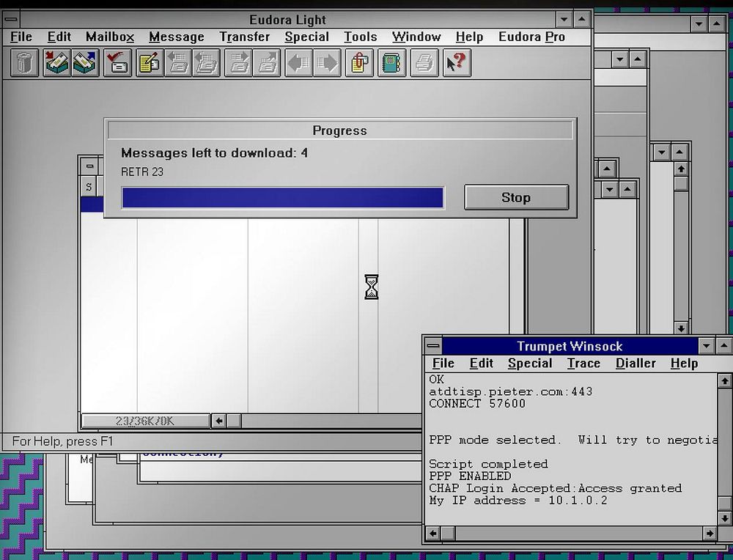
Task: Click 'For Help, press F1' status bar text
Action: pos(62,441)
